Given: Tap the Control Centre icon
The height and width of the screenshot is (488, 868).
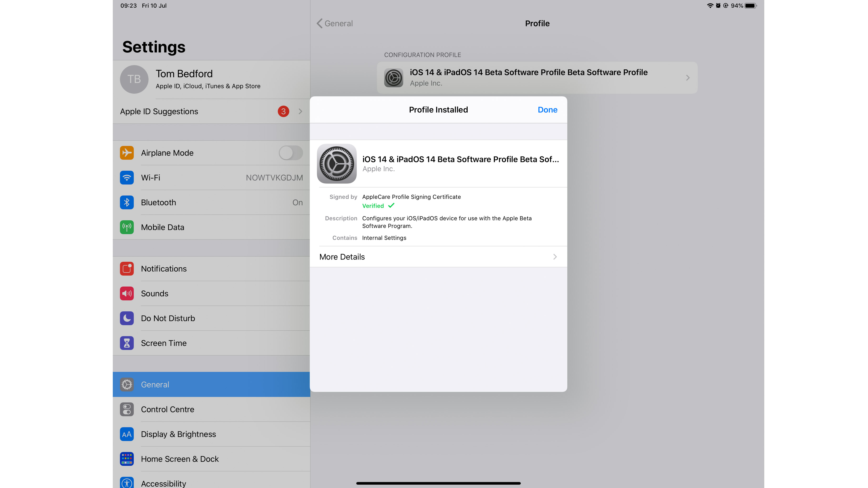Looking at the screenshot, I should pos(127,410).
